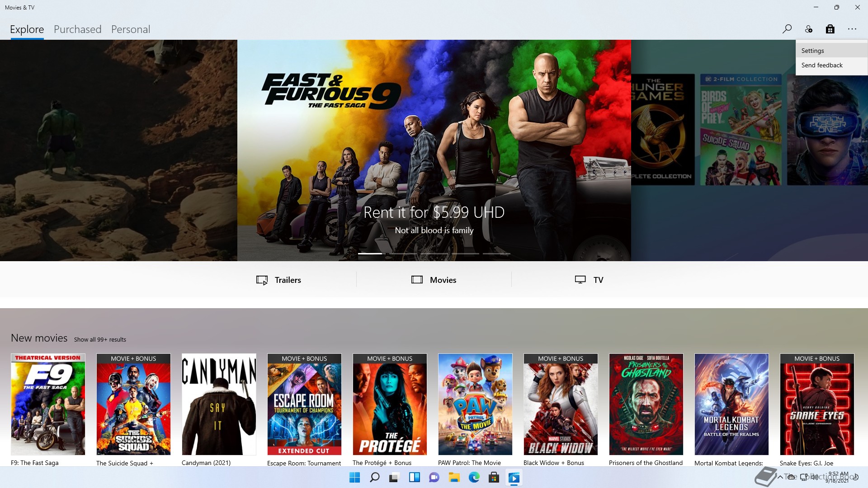Open The Protégé + Bonus poster
Viewport: 868px width, 488px height.
click(x=390, y=404)
